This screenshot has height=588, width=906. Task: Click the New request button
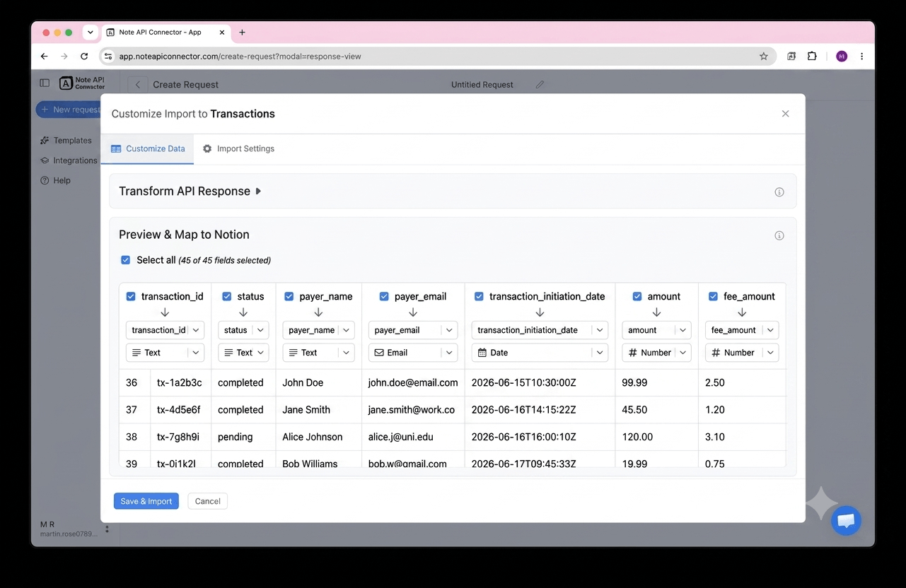[69, 110]
